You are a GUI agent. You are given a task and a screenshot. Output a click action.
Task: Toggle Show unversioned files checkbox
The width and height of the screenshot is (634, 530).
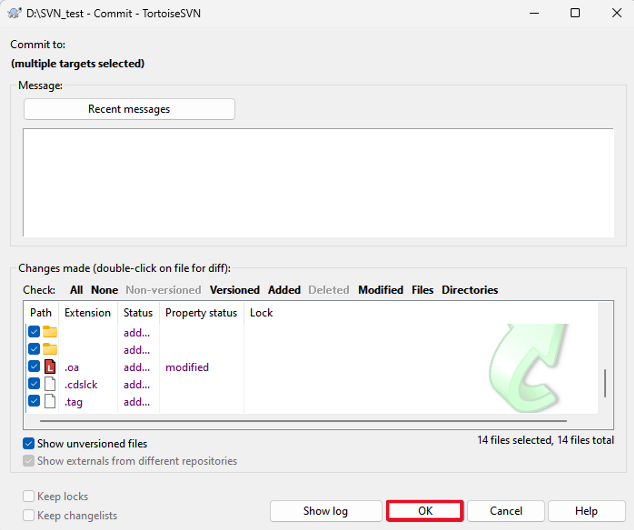pyautogui.click(x=28, y=443)
